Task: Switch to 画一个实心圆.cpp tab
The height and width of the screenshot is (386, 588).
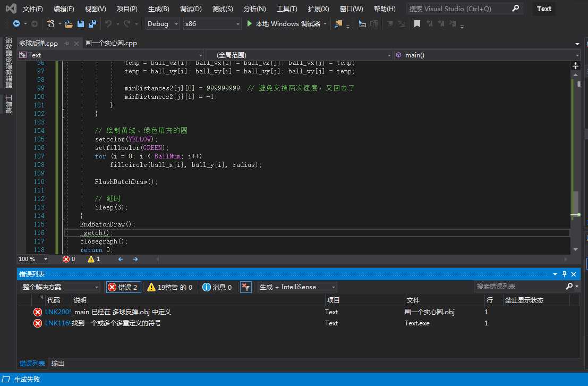Action: pyautogui.click(x=111, y=43)
